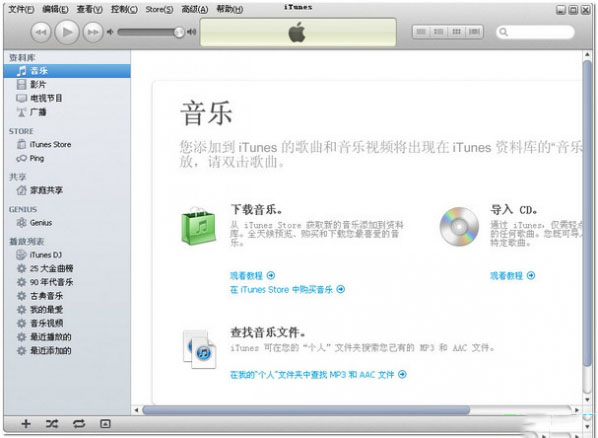Screen dimensions: 598x438
Task: Click 观看教程 under 下载音乐
Action: coord(252,275)
